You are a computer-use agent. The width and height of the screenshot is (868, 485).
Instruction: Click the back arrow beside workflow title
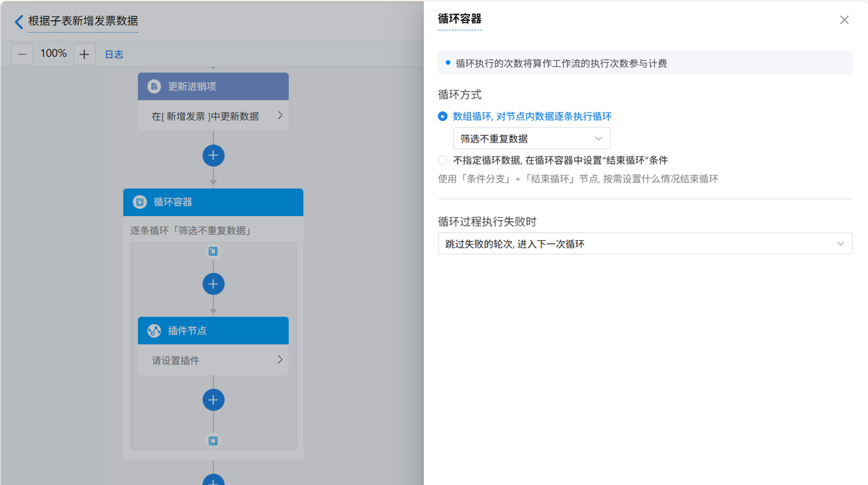19,22
